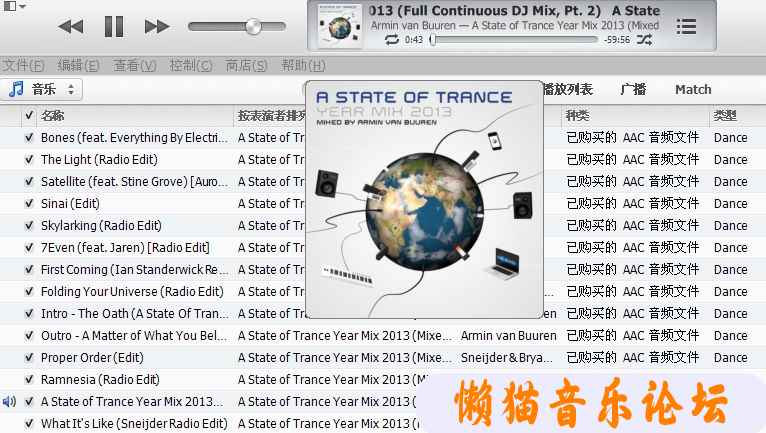
Task: Sort by the 类型 column header
Action: (725, 115)
